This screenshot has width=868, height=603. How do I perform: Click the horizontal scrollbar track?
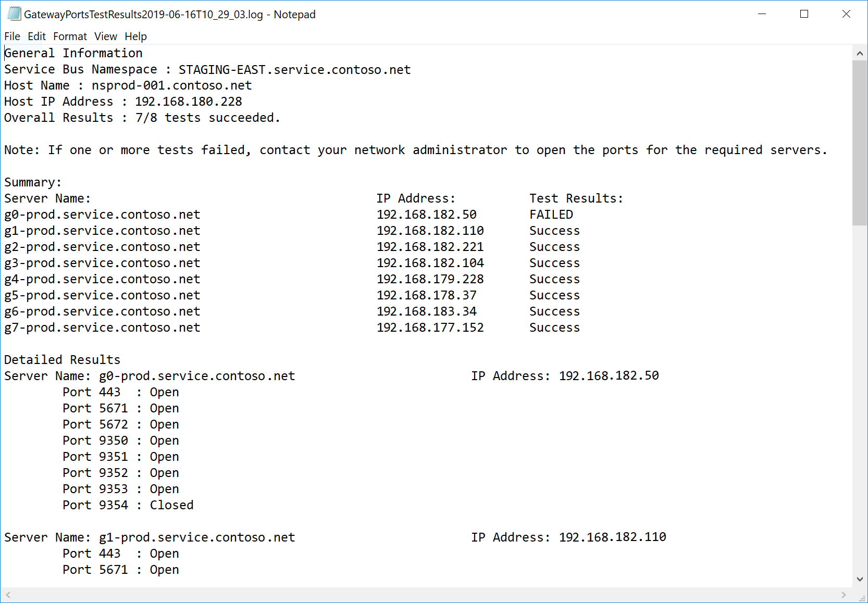point(417,595)
